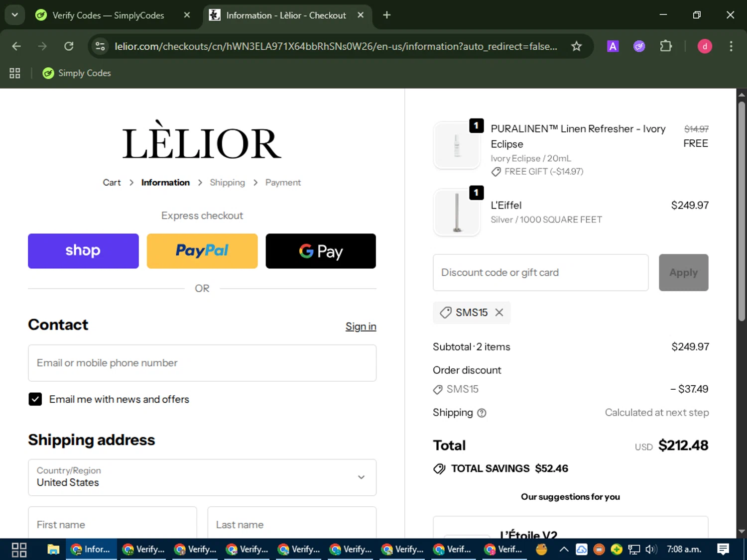The width and height of the screenshot is (747, 560).
Task: Open system tray overflow arrow
Action: 564,550
